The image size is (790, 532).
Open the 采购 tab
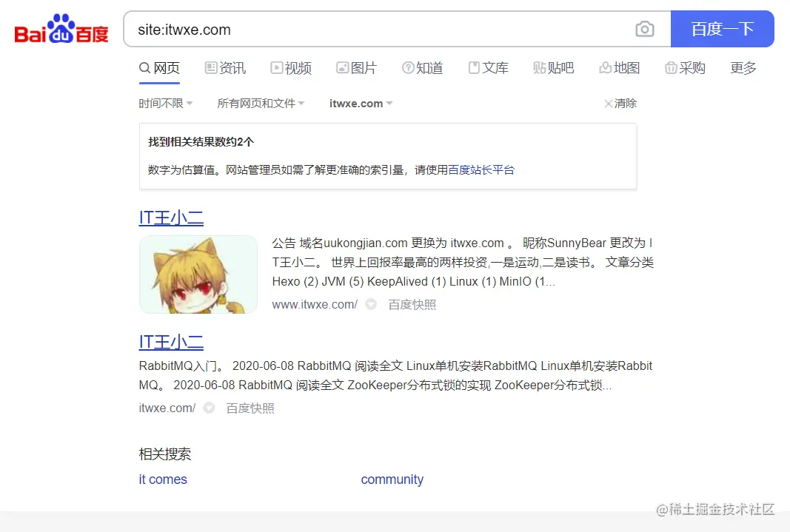[685, 68]
